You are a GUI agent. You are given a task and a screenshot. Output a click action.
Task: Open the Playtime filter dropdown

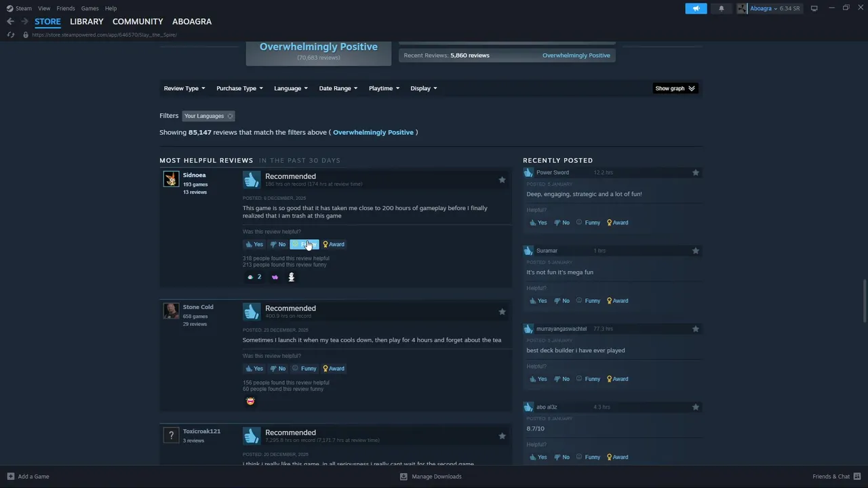pyautogui.click(x=384, y=89)
